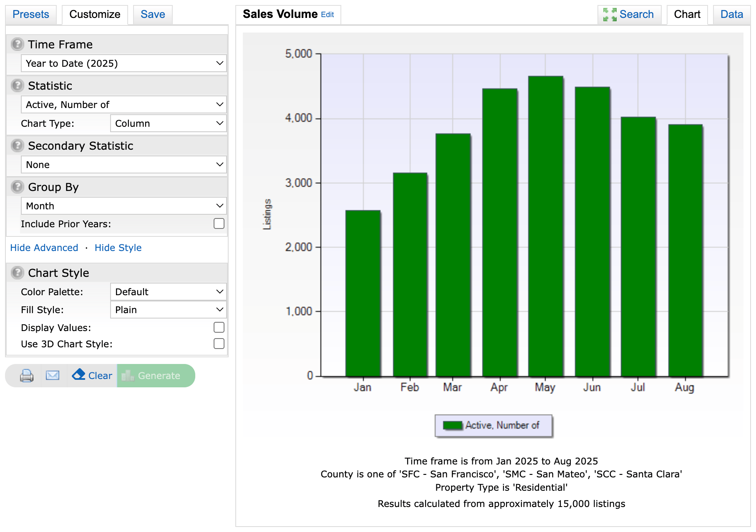Turn on Use 3D Chart Style
Viewport: 756px width, 532px height.
(x=219, y=344)
